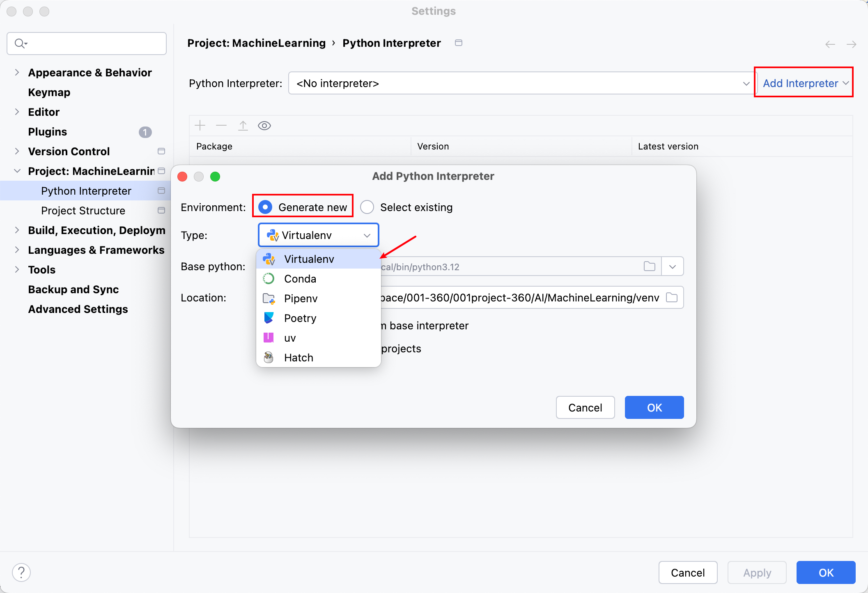Click the help question mark icon
The image size is (868, 593).
(x=21, y=572)
